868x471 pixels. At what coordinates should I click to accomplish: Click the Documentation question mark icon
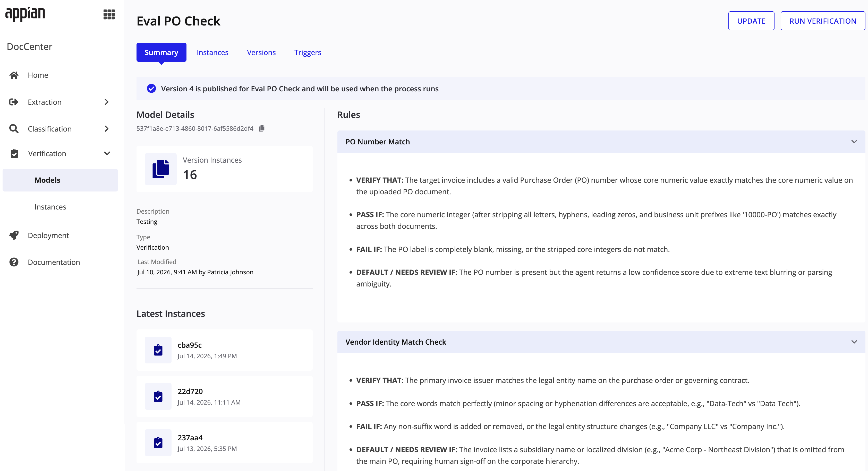[x=14, y=262]
